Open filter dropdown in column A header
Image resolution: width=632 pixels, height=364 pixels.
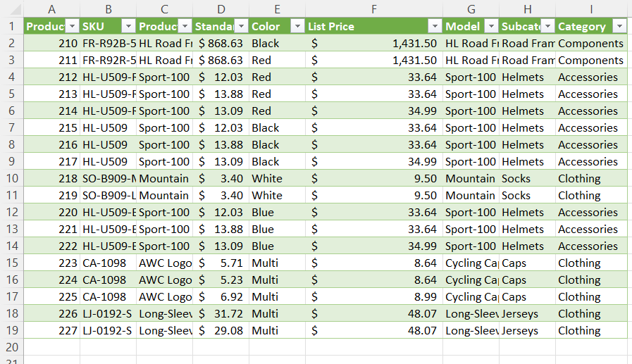72,27
